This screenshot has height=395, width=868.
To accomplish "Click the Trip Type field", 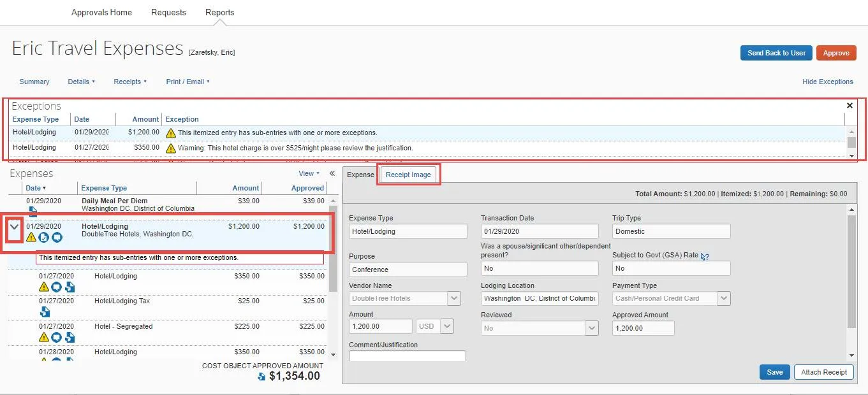I will 671,231.
